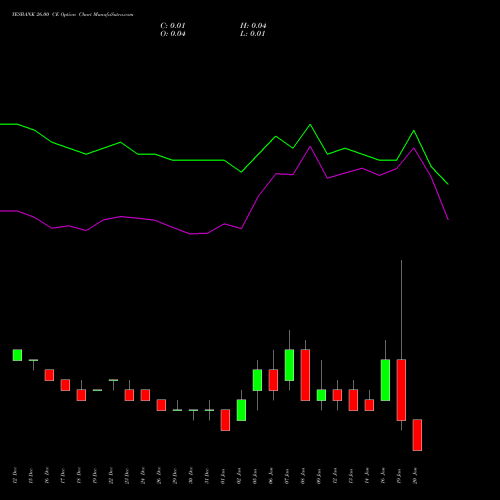Click the 18 Dec date label
Screen dimensions: 500x500
79,476
